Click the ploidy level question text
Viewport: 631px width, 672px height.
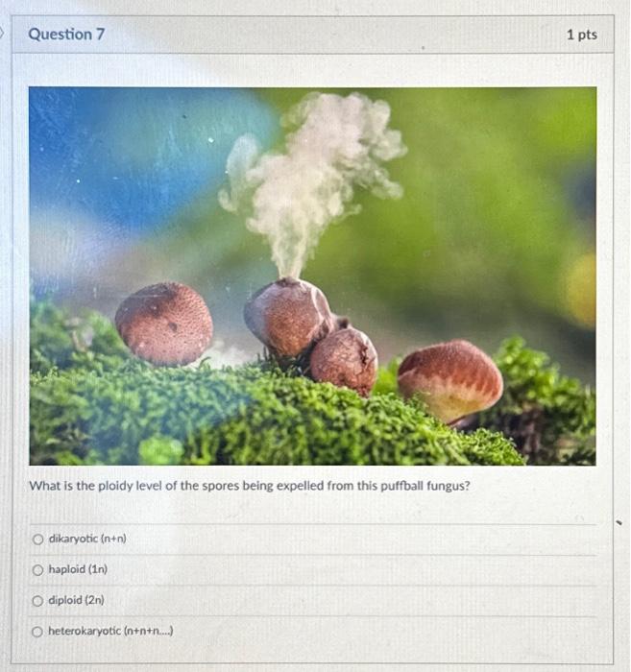(250, 486)
